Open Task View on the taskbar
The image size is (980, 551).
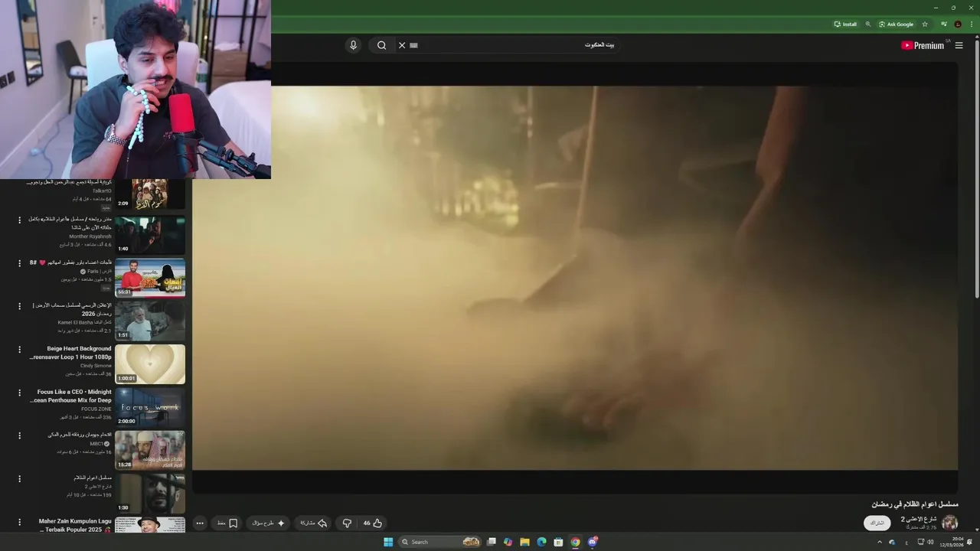tap(492, 542)
